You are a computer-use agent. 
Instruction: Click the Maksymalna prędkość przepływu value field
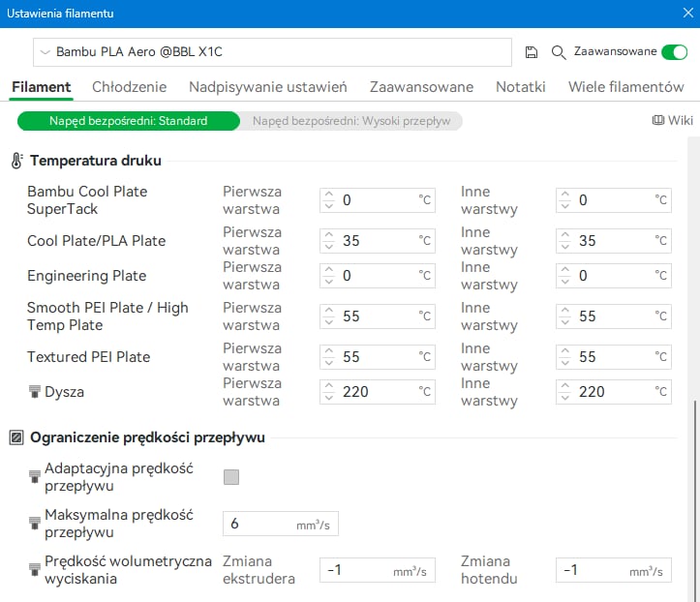pos(281,524)
